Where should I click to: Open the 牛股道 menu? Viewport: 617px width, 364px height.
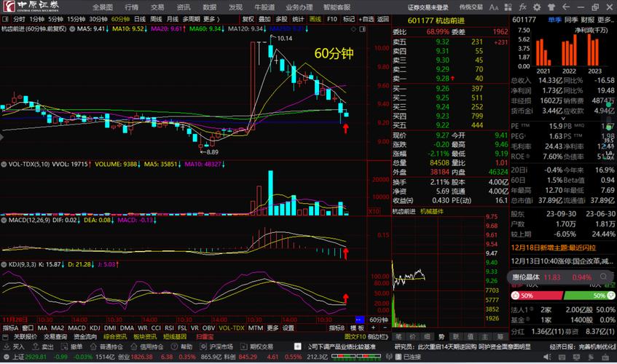[x=265, y=7]
